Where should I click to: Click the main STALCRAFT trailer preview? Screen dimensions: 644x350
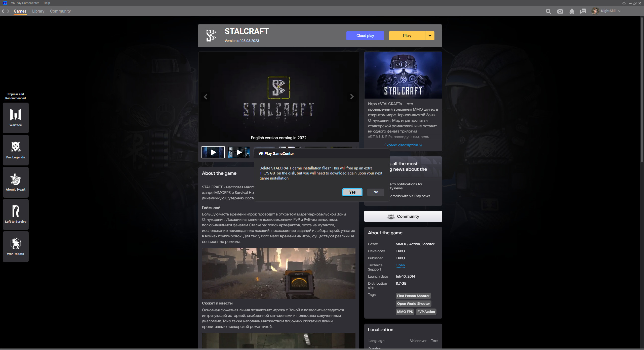[x=278, y=97]
